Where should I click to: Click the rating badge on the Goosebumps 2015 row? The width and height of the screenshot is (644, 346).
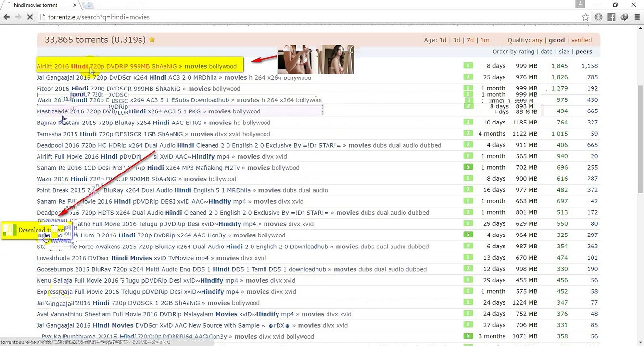coord(468,269)
